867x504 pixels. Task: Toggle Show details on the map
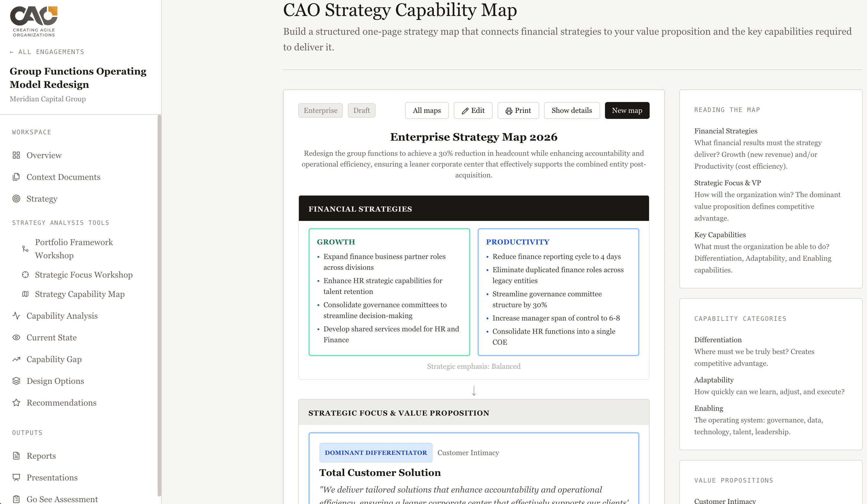pyautogui.click(x=571, y=110)
